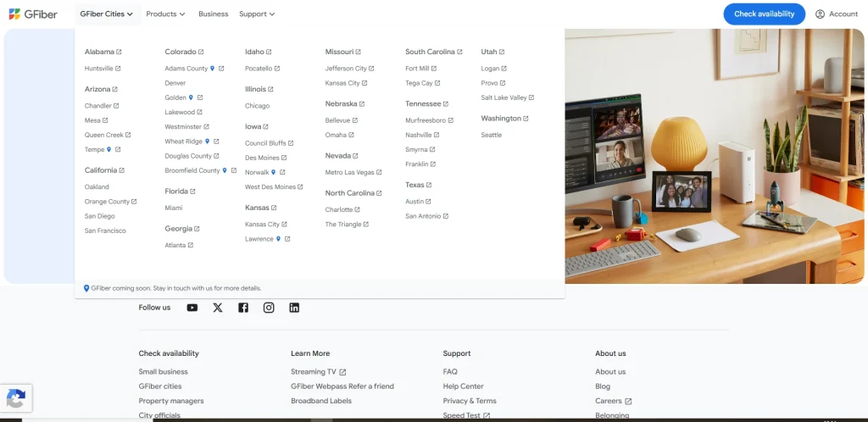Open the Broadband Labels footer link
This screenshot has height=422, width=868.
321,401
